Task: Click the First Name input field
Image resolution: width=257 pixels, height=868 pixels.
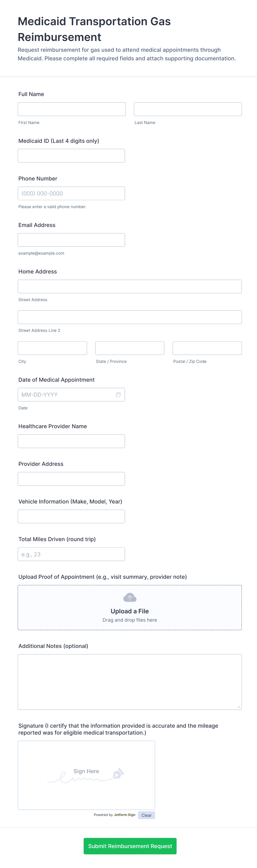Action: pos(72,109)
